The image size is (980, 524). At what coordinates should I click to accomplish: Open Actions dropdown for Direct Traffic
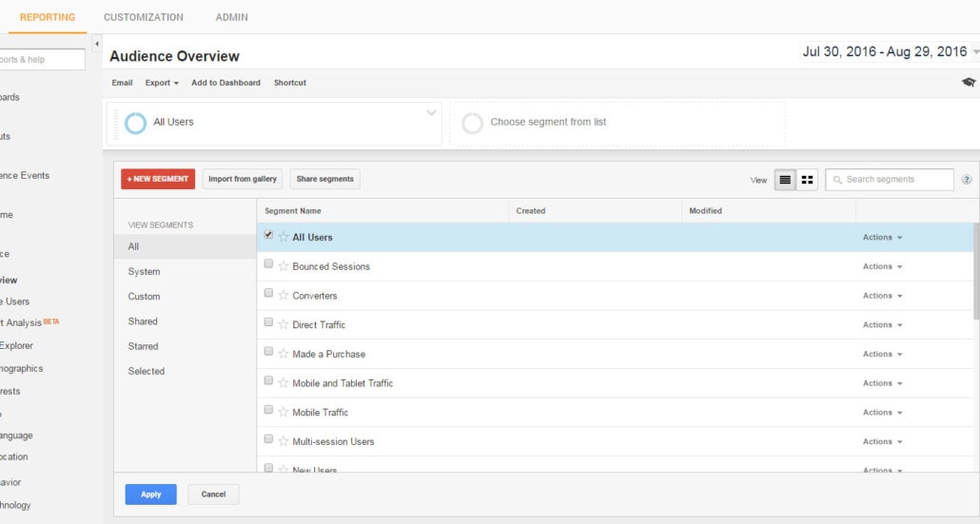coord(883,325)
